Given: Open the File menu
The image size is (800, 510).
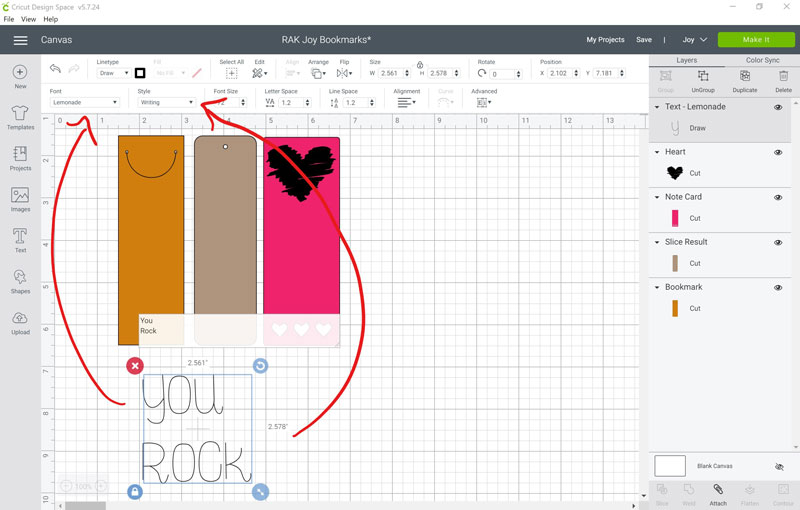Looking at the screenshot, I should click(x=9, y=19).
